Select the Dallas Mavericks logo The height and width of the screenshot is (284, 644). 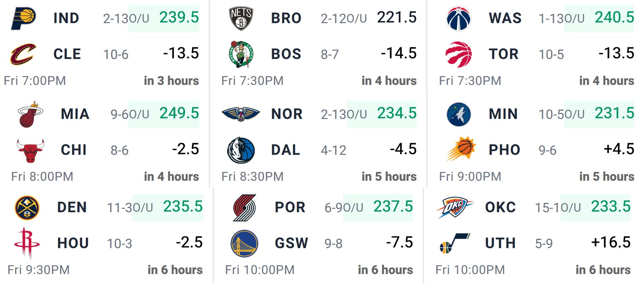click(x=241, y=150)
